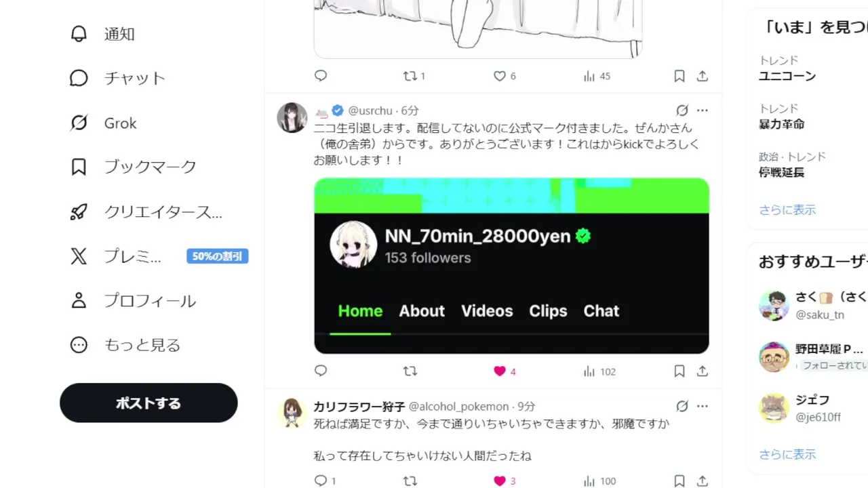The image size is (868, 488).
Task: Bookmark the @usrchu post
Action: tap(679, 371)
